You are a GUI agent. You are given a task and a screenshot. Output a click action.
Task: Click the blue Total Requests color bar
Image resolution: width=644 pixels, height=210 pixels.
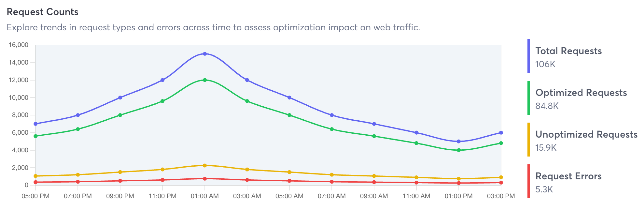click(529, 56)
